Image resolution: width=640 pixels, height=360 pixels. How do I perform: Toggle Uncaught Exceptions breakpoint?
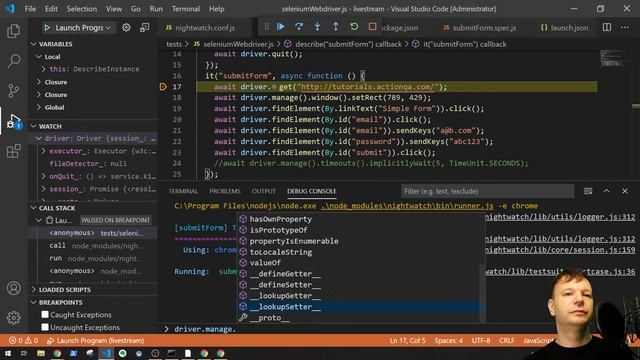(45, 327)
